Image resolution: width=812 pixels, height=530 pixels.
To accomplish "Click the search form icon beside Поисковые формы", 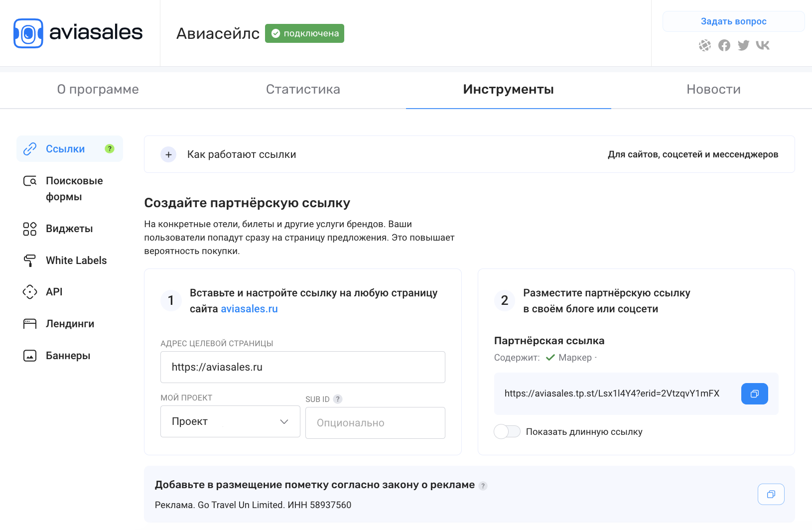I will click(30, 181).
